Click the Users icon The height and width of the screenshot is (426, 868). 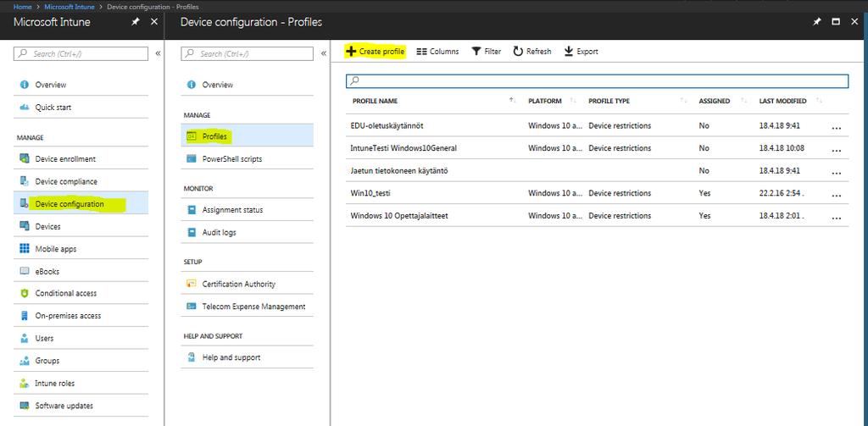coord(25,338)
